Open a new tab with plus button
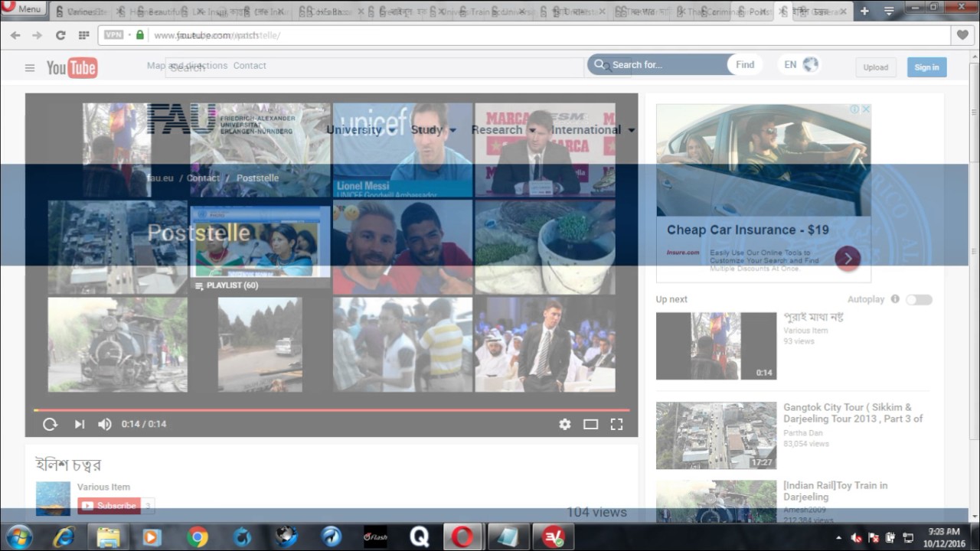 864,11
